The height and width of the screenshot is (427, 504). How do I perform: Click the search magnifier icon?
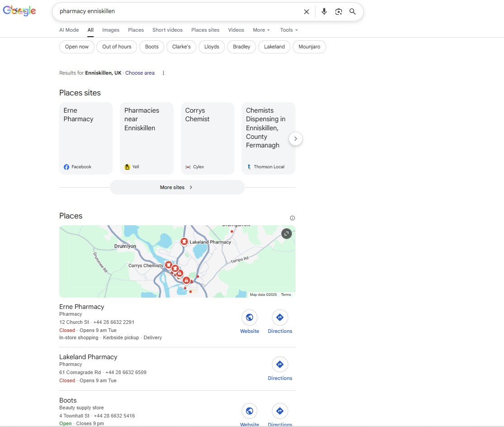click(352, 12)
